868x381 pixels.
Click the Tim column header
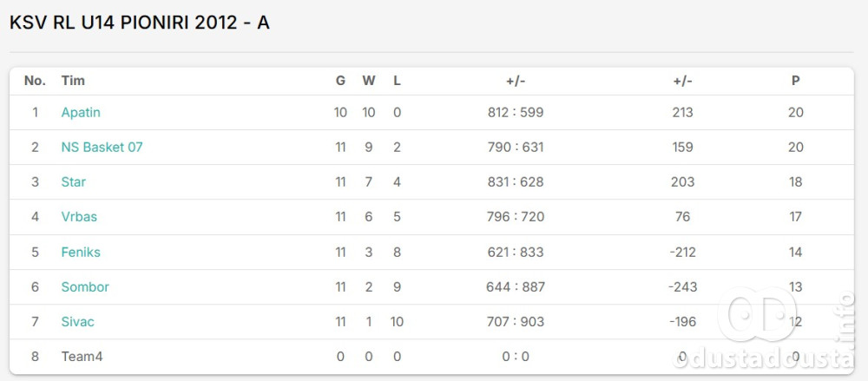[73, 80]
